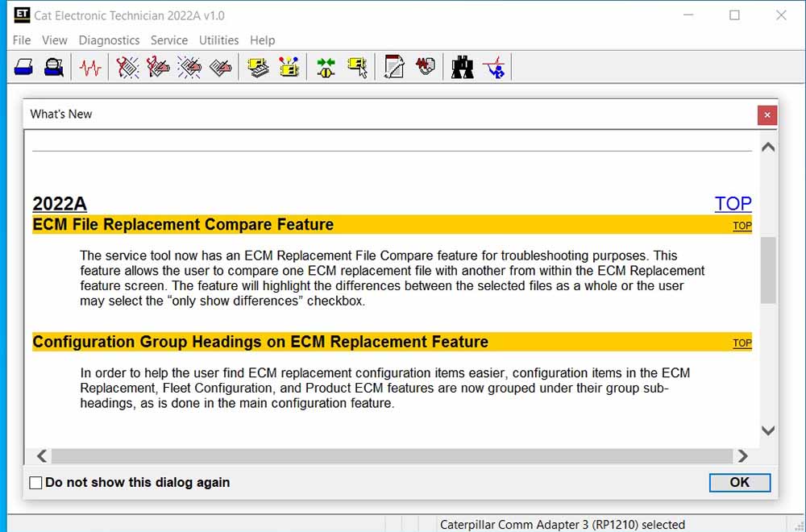
Task: Follow the large TOP link beside 2022A
Action: point(733,204)
